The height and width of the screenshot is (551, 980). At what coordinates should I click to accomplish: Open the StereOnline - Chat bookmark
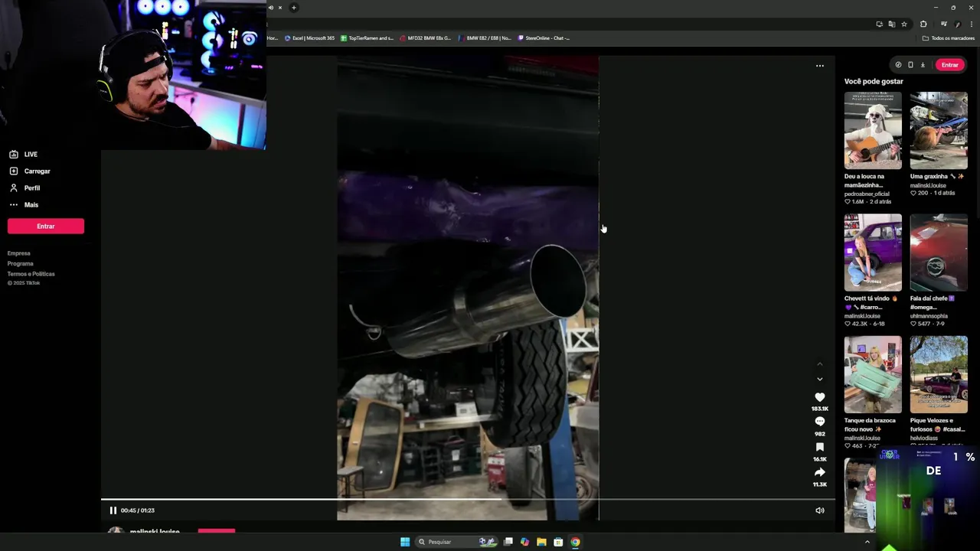544,38
